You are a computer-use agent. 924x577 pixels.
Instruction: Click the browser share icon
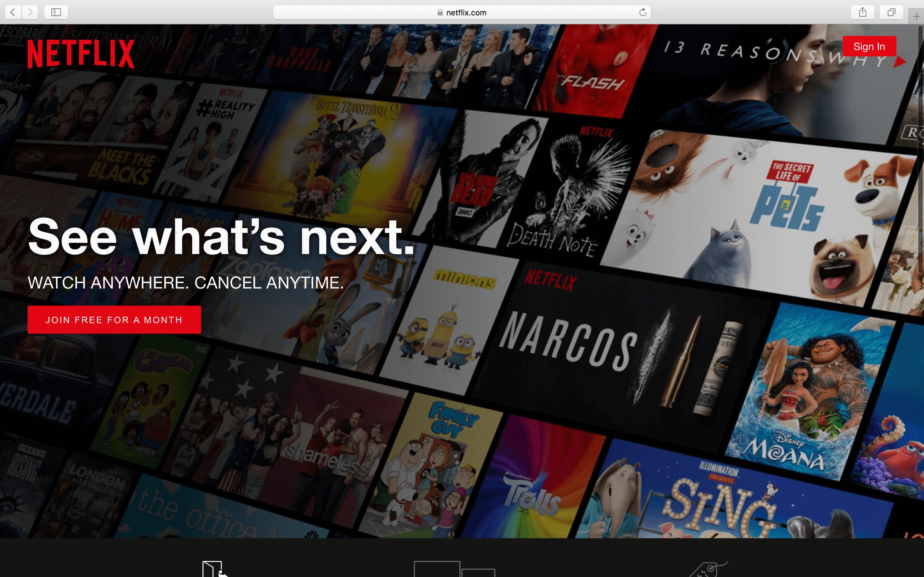863,12
